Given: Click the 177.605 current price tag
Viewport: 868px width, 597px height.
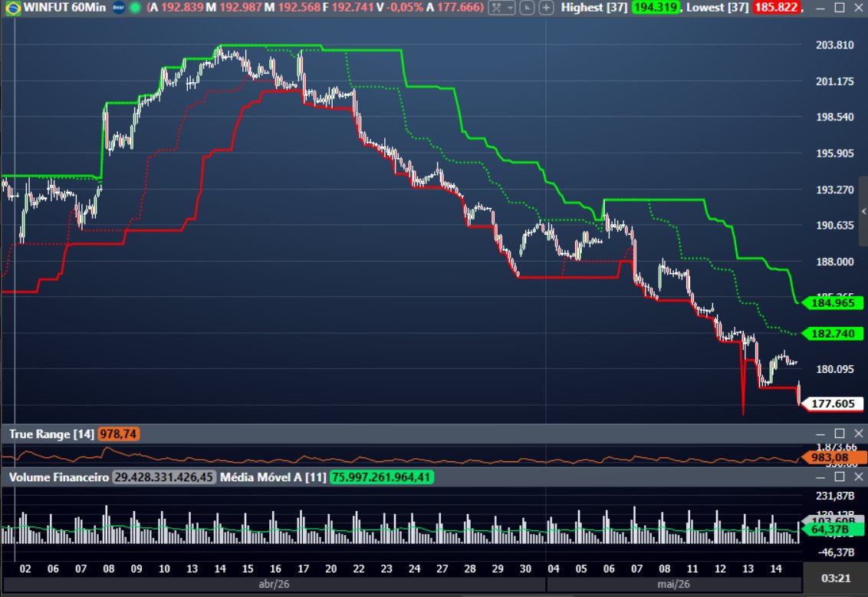Looking at the screenshot, I should [x=832, y=404].
